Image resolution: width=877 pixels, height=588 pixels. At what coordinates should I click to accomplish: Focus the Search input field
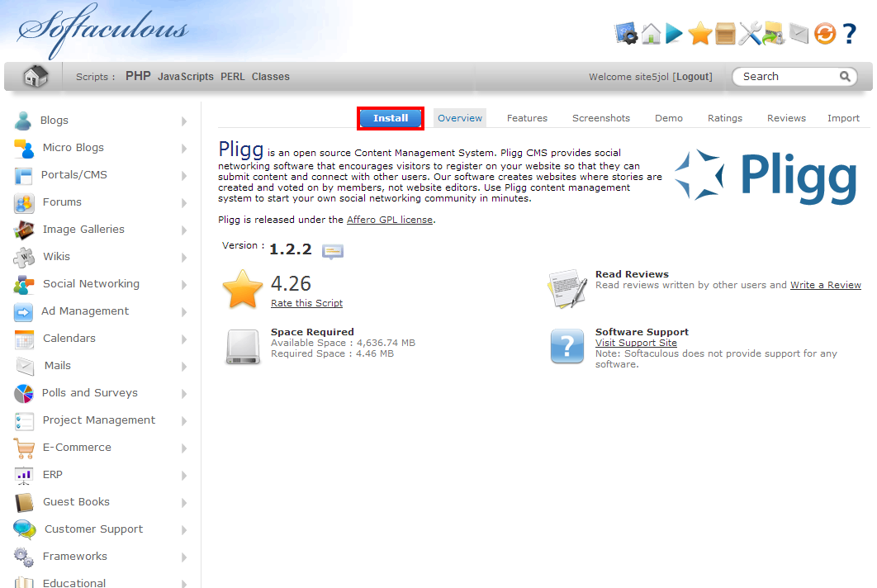pos(788,76)
